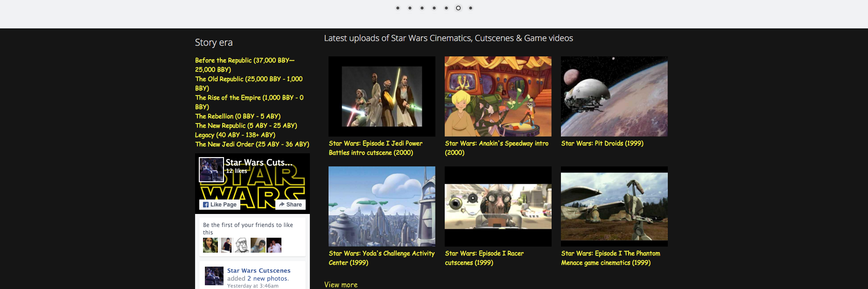This screenshot has width=868, height=289.
Task: Click Phantom Menace game cinematics title
Action: [610, 258]
